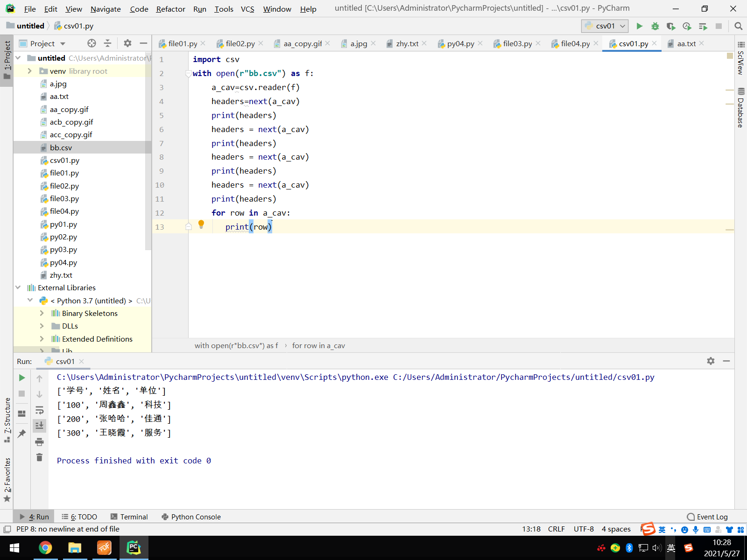Collapse Python 3.7 (untitled) node

click(x=30, y=300)
